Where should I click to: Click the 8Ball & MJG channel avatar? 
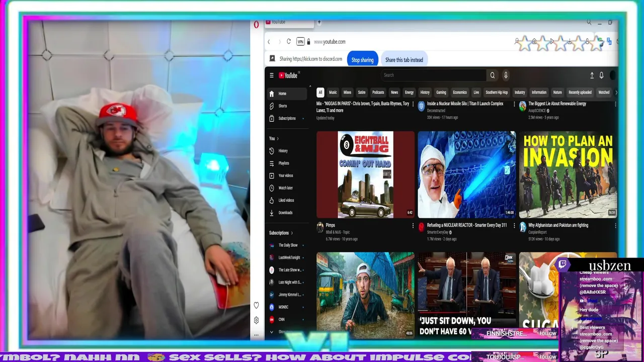point(320,227)
